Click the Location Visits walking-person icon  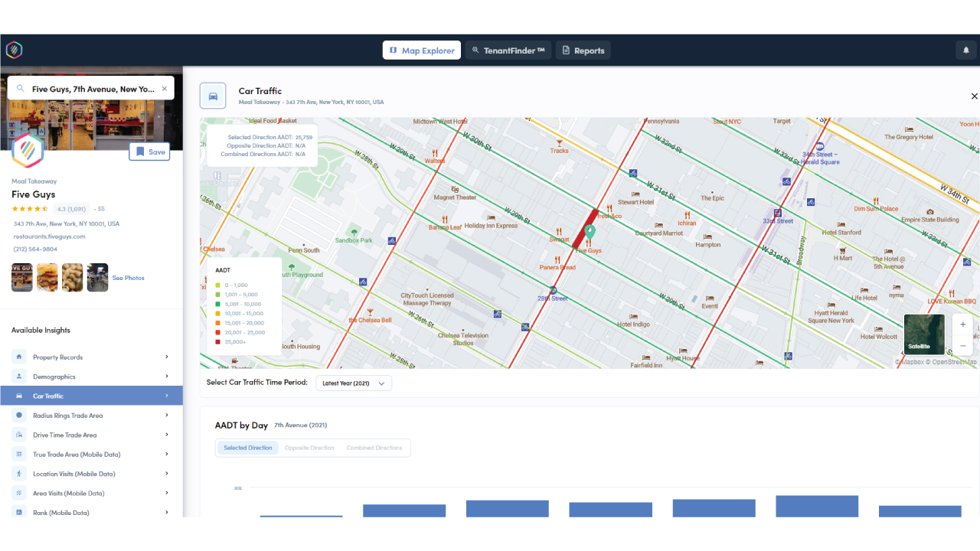(x=19, y=474)
